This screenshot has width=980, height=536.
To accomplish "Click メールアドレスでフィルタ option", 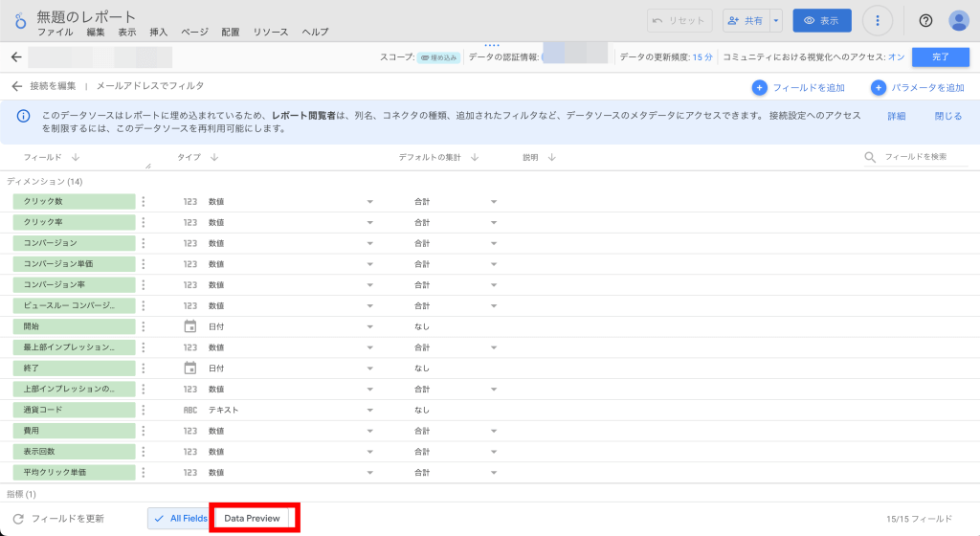I will (x=150, y=86).
